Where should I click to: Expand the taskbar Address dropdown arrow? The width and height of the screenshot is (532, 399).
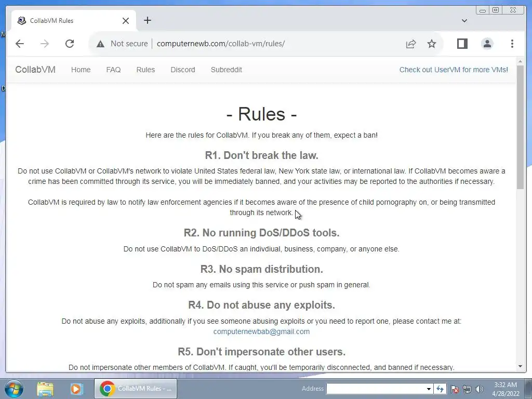tap(429, 389)
